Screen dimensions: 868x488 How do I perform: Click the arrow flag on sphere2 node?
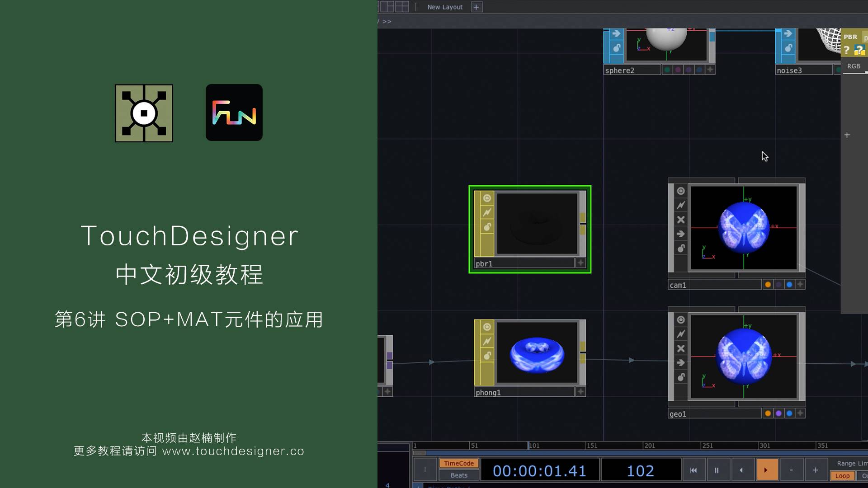[x=616, y=33]
